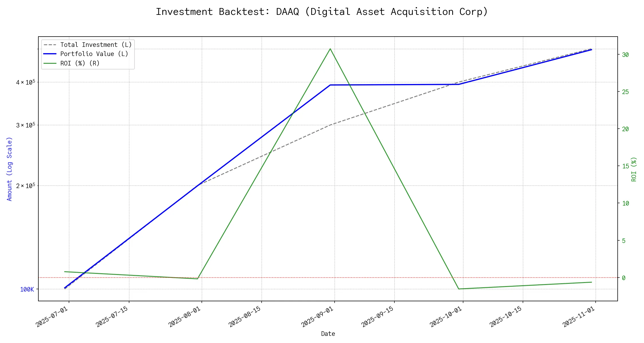This screenshot has width=644, height=343.
Task: Click the ROI (%) legend entry
Action: (80, 63)
